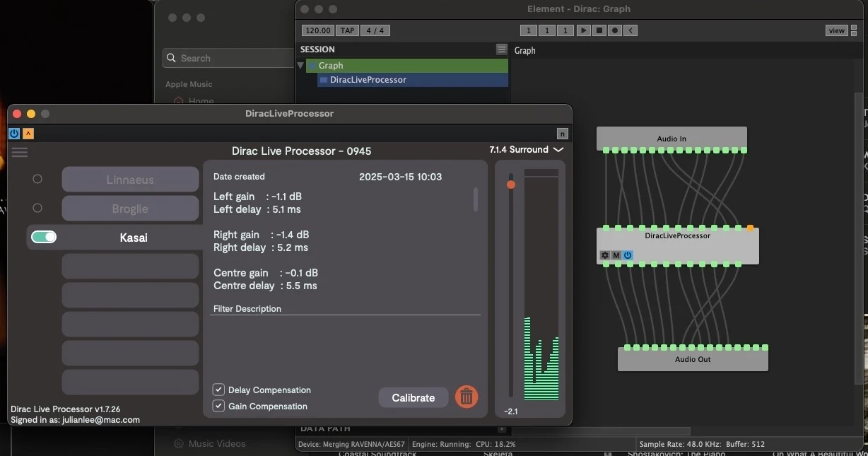
Task: Open the SESSION panel menu icon
Action: coord(501,49)
